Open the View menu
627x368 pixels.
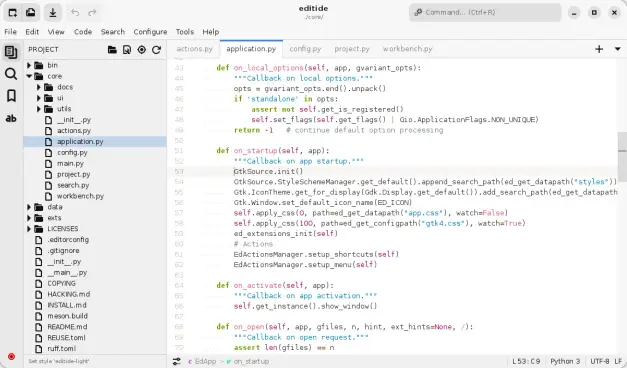click(56, 32)
